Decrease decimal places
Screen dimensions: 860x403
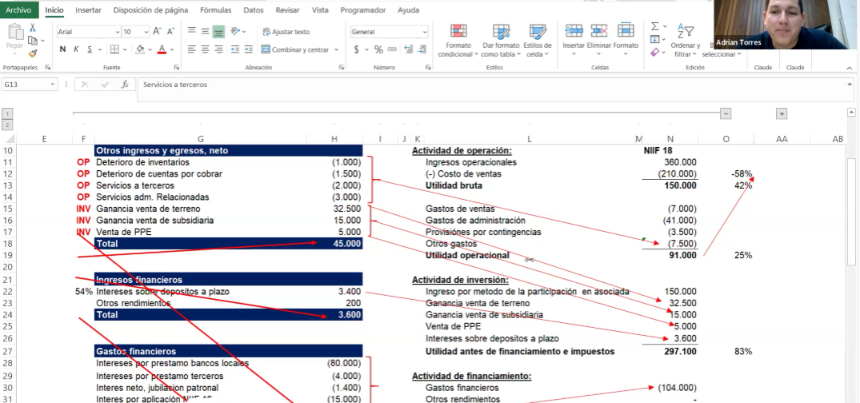422,49
